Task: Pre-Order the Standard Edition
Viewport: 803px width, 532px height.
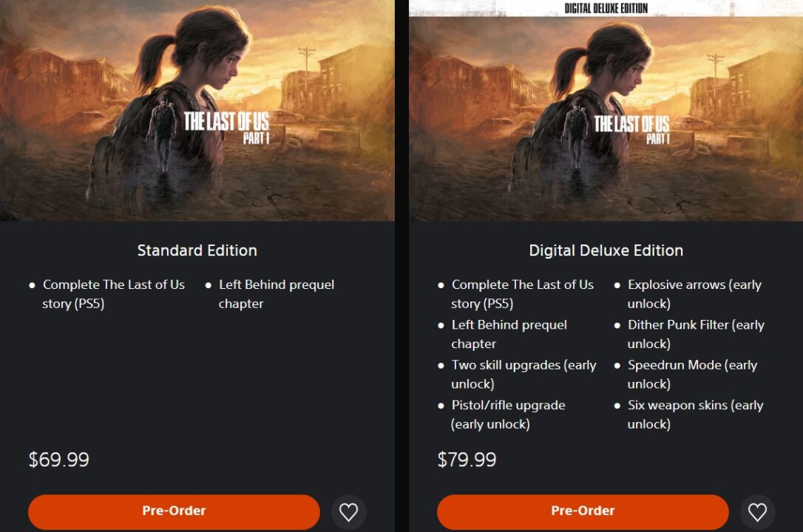Action: (x=174, y=511)
